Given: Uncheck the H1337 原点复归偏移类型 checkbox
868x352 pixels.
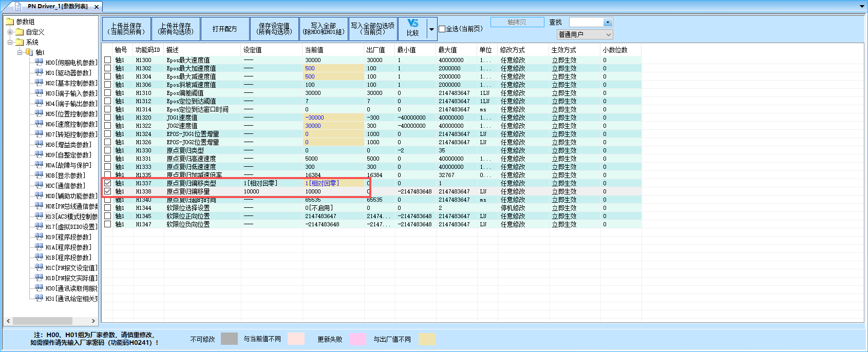Looking at the screenshot, I should (108, 183).
